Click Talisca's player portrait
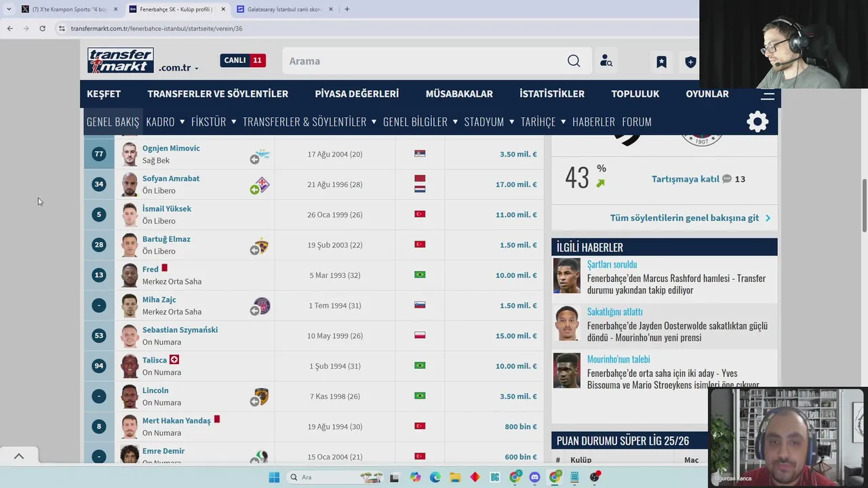 (x=130, y=366)
